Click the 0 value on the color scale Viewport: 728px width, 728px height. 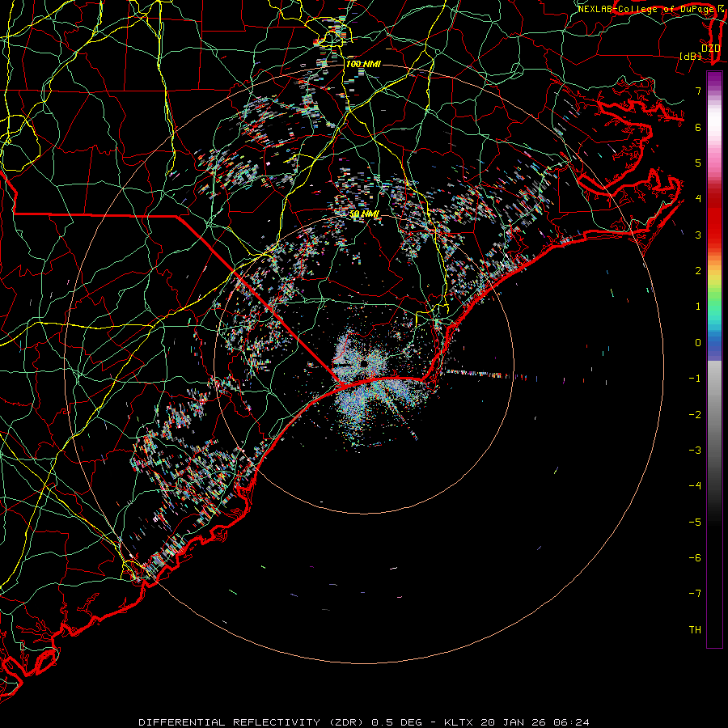698,343
